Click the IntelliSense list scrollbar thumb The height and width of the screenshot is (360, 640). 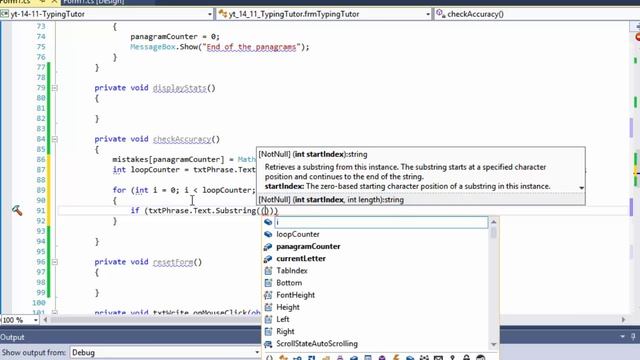tap(493, 233)
